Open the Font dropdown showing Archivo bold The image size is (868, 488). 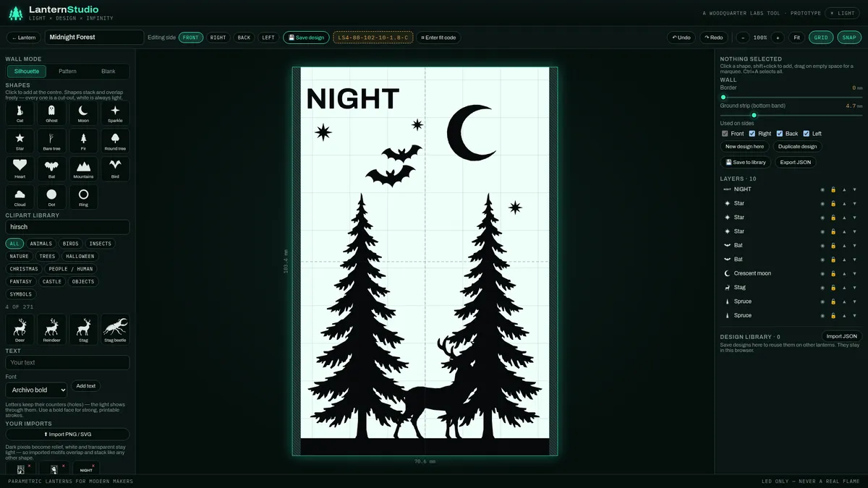click(36, 390)
